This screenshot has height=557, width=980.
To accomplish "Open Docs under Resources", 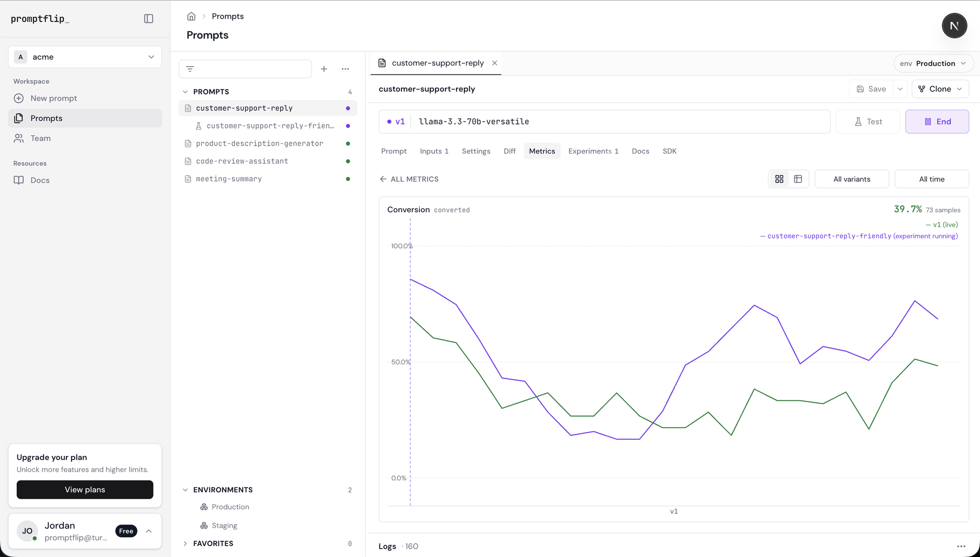I will (85, 180).
